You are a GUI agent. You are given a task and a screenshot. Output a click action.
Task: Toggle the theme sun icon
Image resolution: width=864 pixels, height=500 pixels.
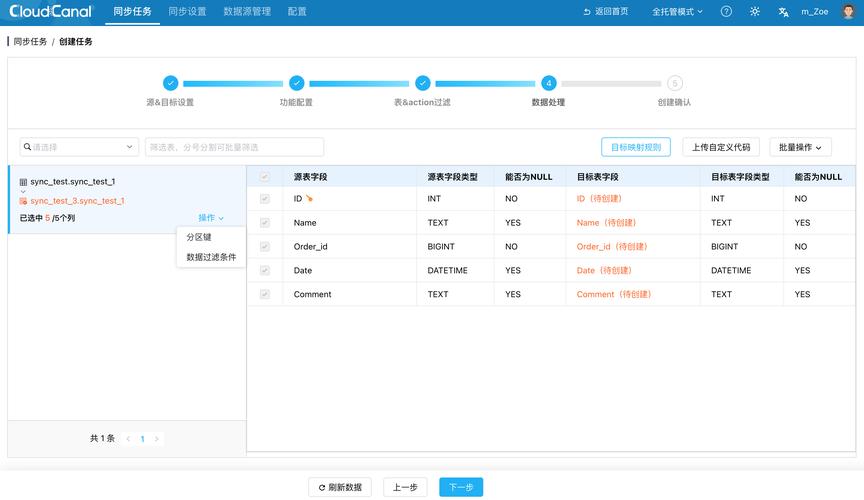click(x=755, y=11)
